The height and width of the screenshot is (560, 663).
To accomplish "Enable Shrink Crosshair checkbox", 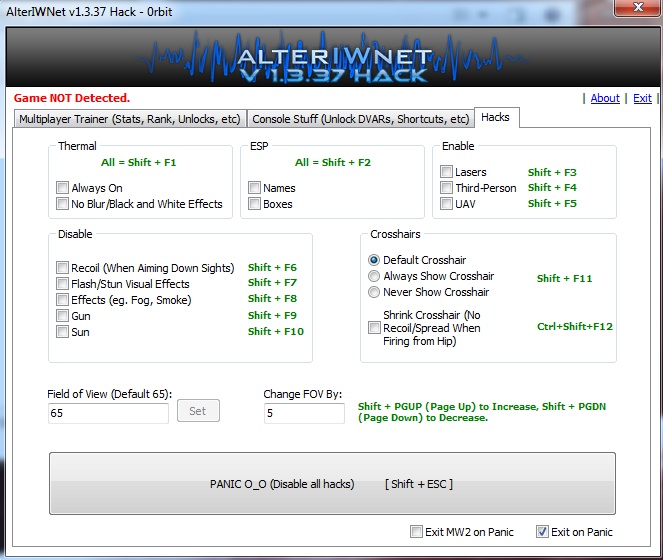I will (374, 327).
